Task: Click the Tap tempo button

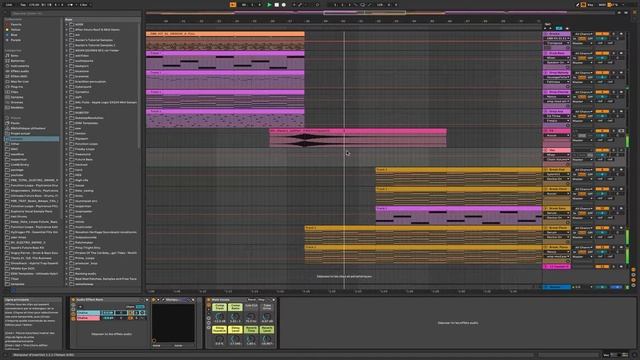Action: click(23, 4)
